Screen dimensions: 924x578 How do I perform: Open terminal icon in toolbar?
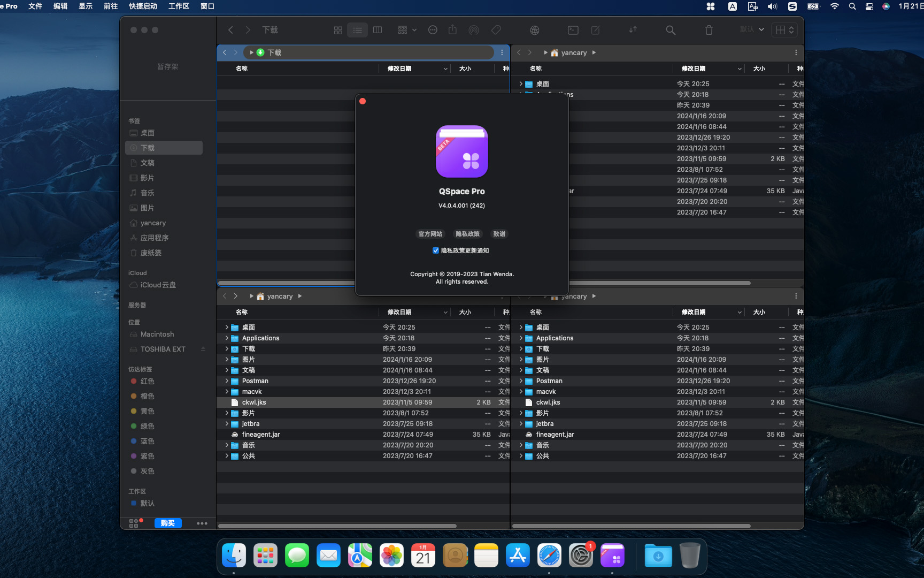click(x=573, y=30)
